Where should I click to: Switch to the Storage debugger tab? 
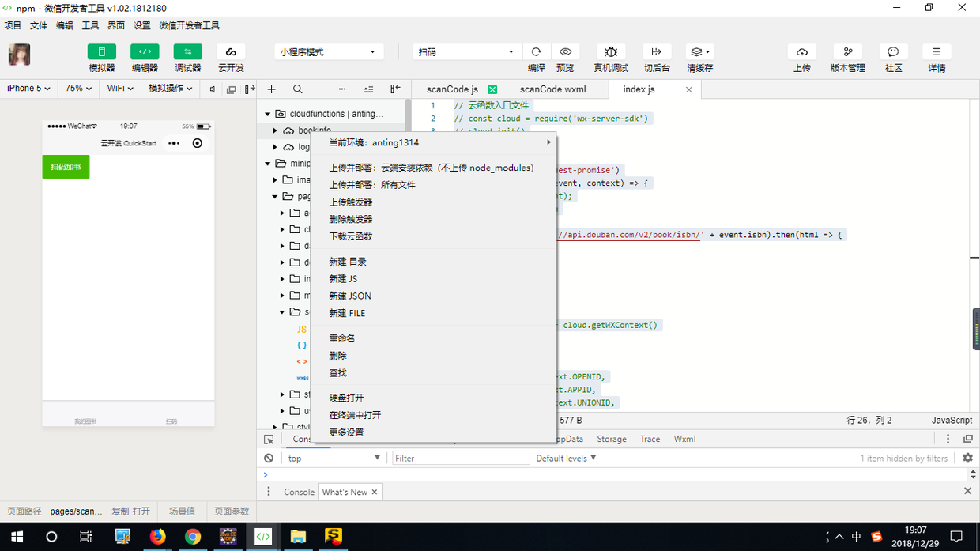(x=612, y=440)
